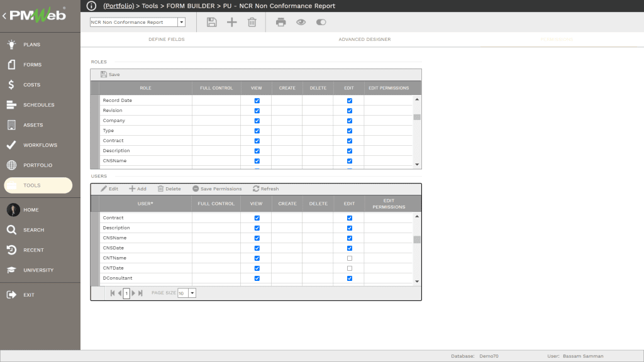This screenshot has height=362, width=644.
Task: Click the eye preview icon
Action: click(x=301, y=22)
